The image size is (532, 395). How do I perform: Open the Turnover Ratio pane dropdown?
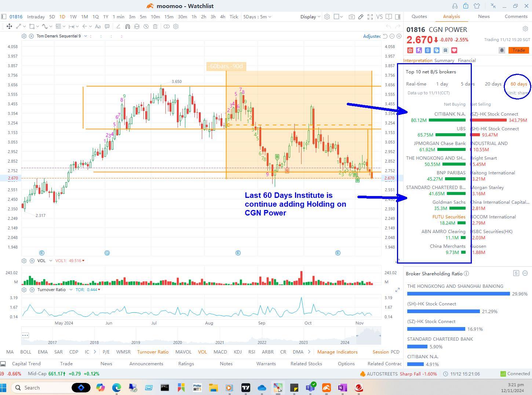coord(71,290)
